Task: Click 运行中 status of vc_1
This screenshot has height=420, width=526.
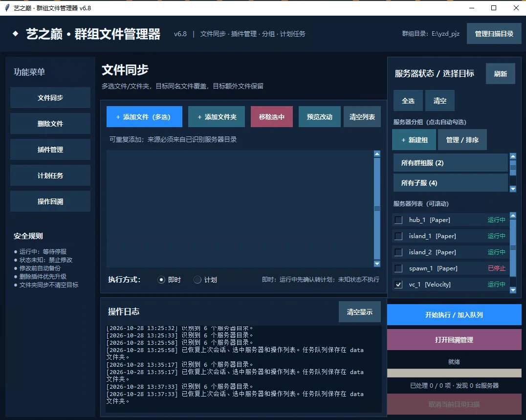Action: (x=496, y=284)
